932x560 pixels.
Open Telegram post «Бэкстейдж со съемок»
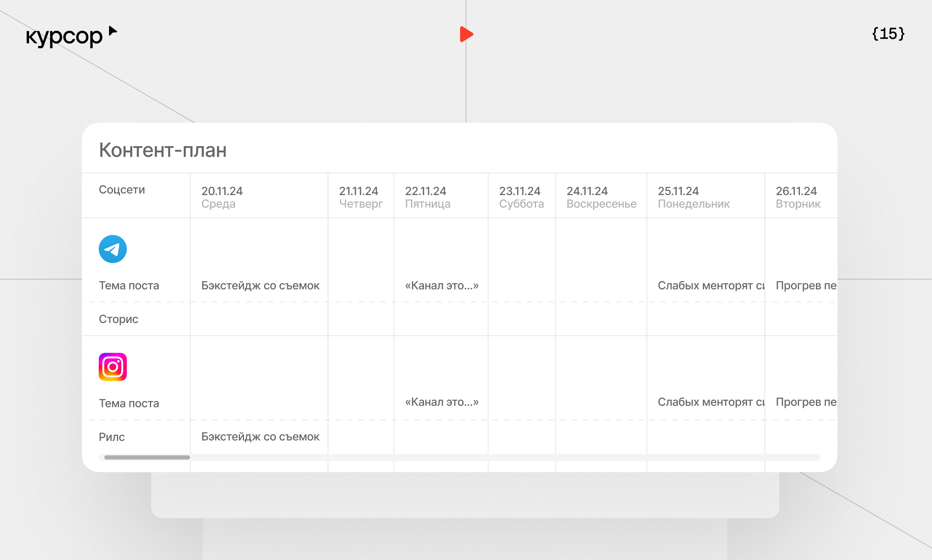tap(260, 286)
